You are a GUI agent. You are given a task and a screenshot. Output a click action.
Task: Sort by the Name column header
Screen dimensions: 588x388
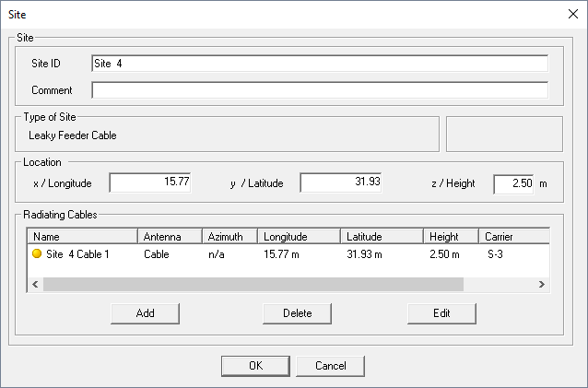81,237
